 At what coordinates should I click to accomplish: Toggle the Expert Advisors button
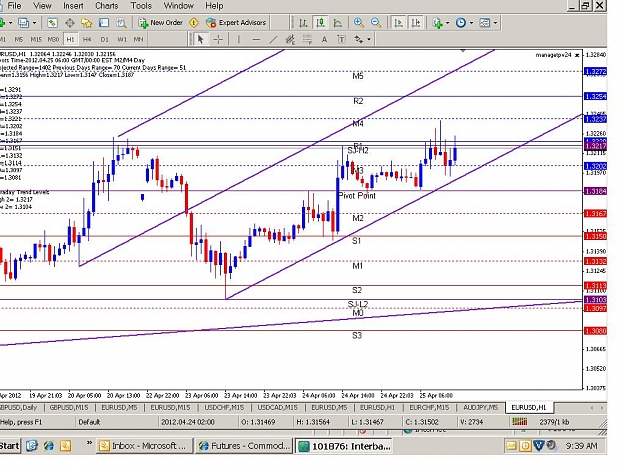click(236, 23)
